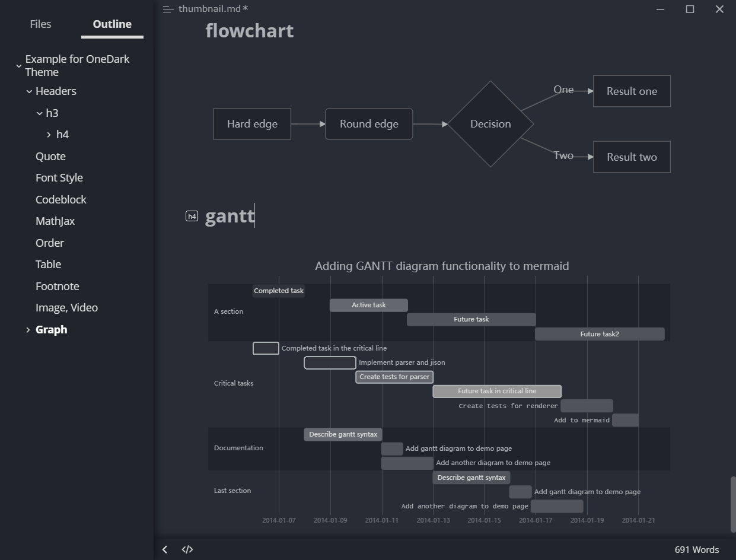Show word count details via 691 Words
Image resolution: width=736 pixels, height=560 pixels.
pyautogui.click(x=696, y=549)
